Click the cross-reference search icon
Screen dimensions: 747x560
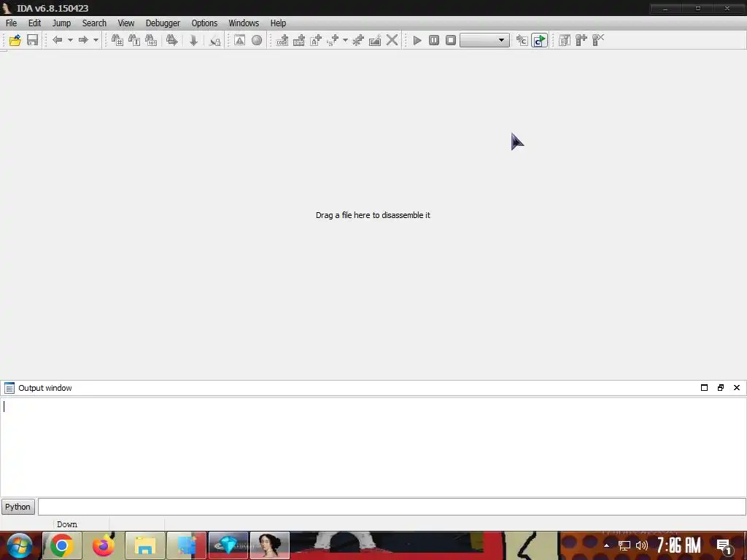click(x=215, y=41)
